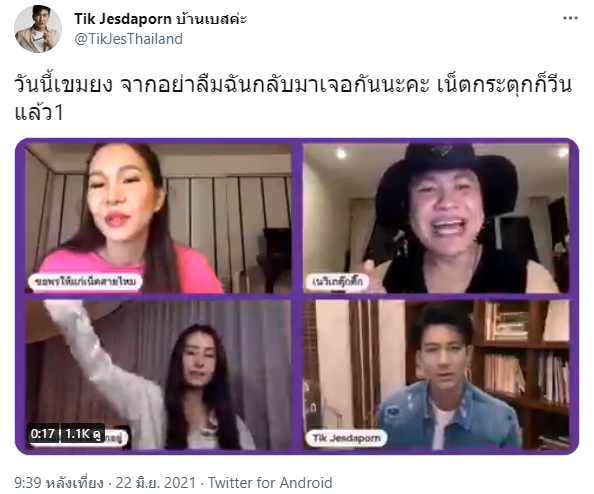Click the @TikJesThailand handle

coord(128,39)
